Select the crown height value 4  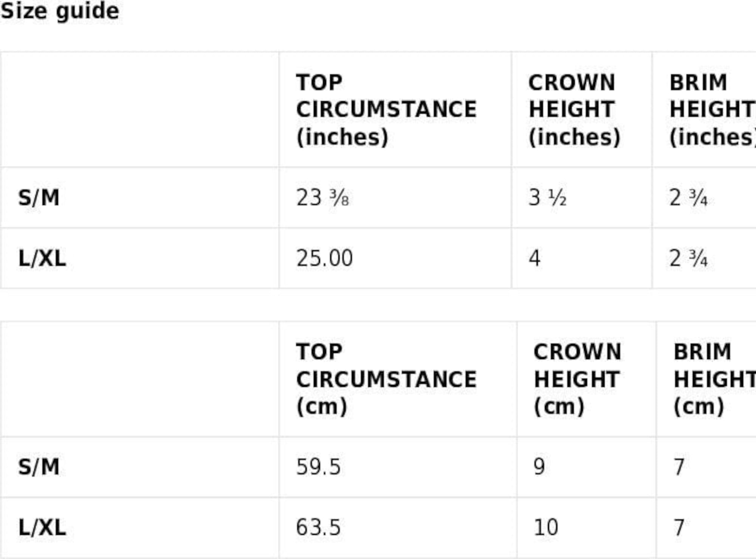pos(534,259)
